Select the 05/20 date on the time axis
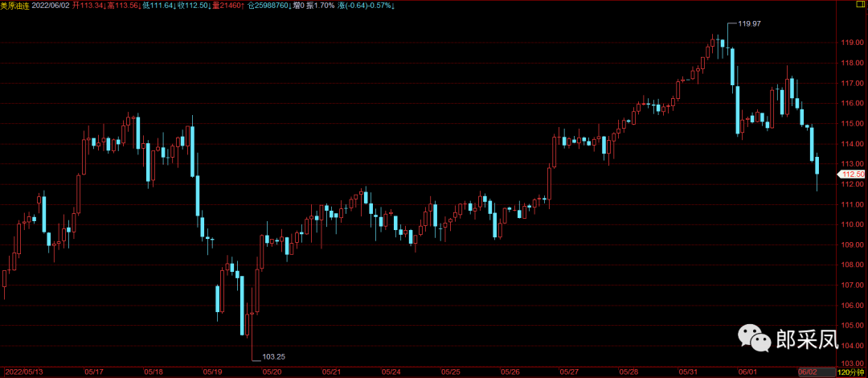Screen dimensions: 868x378 click(272, 372)
